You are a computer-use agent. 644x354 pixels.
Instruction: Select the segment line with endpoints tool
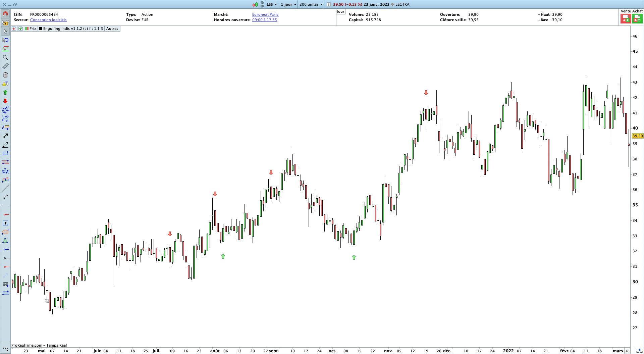tap(5, 197)
